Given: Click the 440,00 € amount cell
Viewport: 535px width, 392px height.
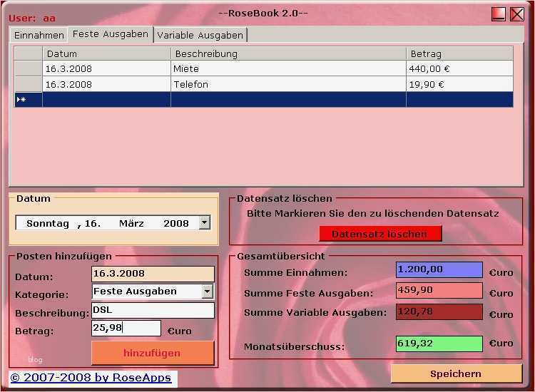Looking at the screenshot, I should [x=459, y=69].
